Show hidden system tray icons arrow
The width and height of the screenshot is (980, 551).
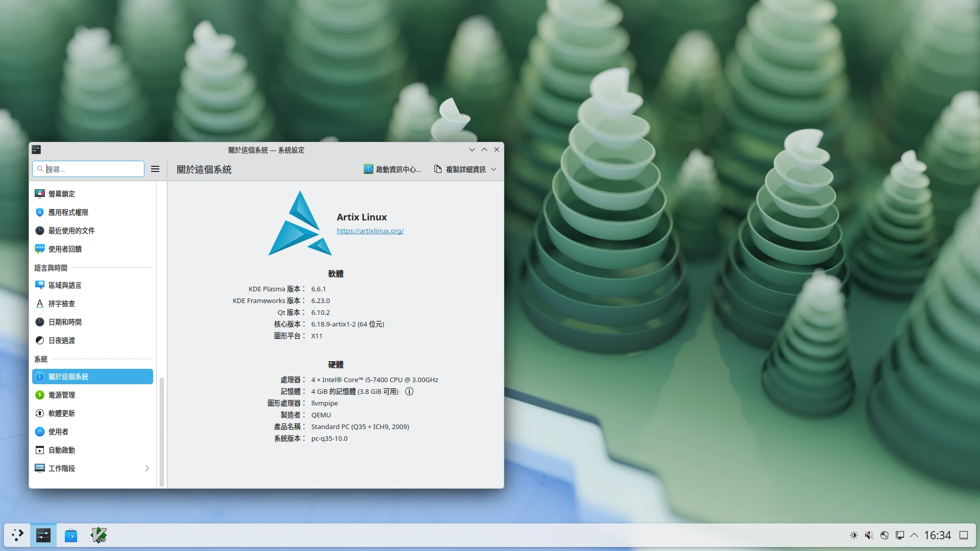(x=914, y=535)
